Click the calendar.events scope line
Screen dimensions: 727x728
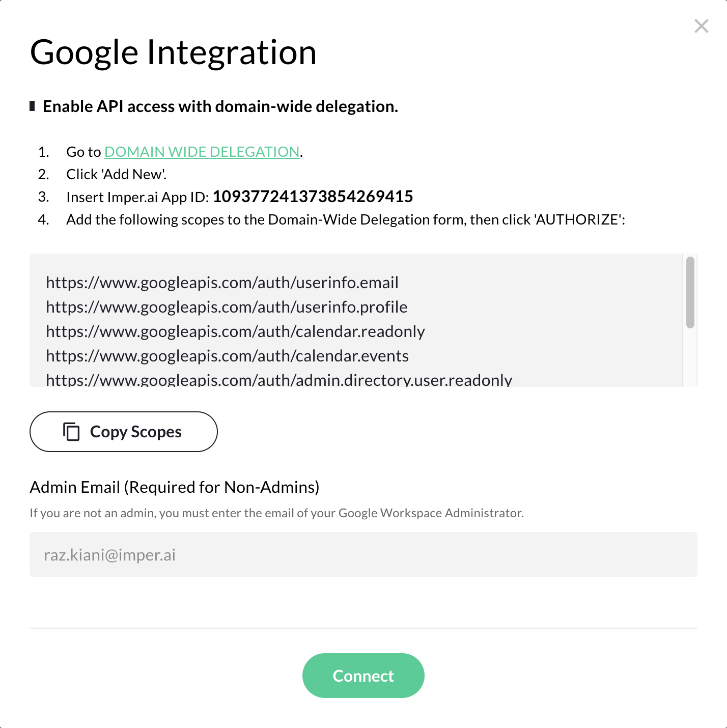click(x=227, y=356)
